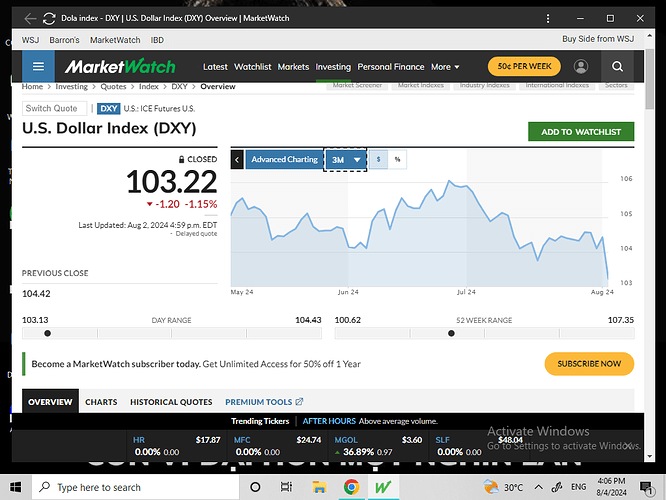Click the Sectors sub-nav link
This screenshot has width=666, height=500.
coord(616,85)
